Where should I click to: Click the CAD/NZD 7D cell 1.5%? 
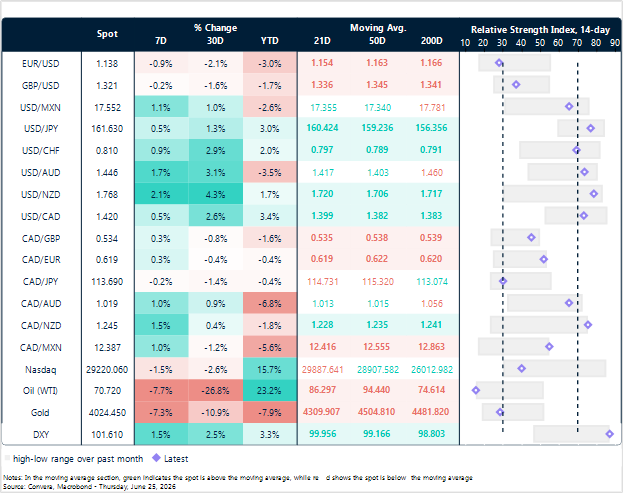[161, 326]
